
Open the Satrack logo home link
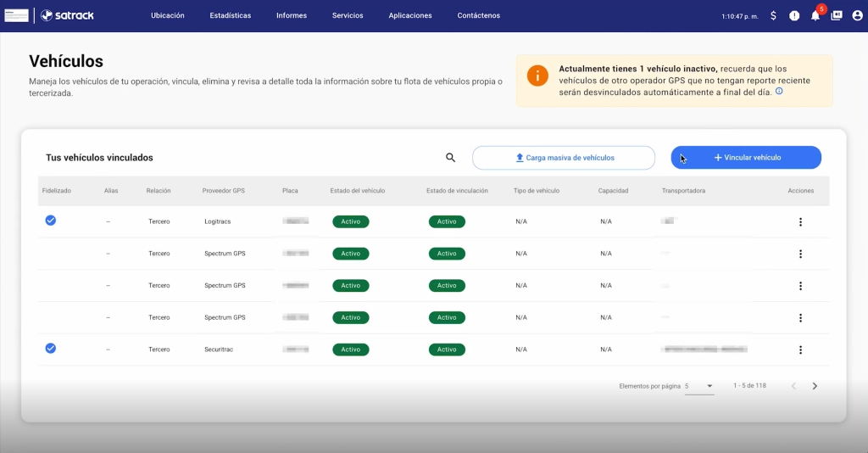67,15
